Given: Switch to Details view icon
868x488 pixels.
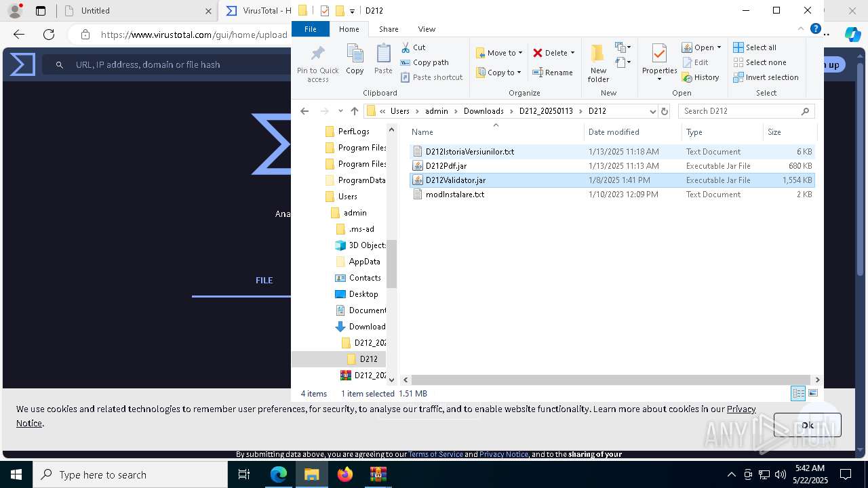Looking at the screenshot, I should pyautogui.click(x=798, y=394).
